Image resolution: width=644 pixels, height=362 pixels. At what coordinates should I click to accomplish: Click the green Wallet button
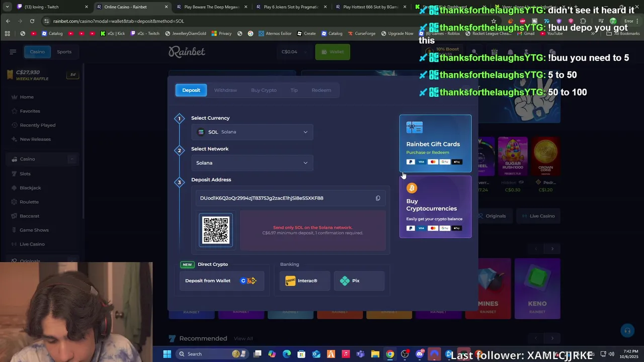[x=333, y=52]
